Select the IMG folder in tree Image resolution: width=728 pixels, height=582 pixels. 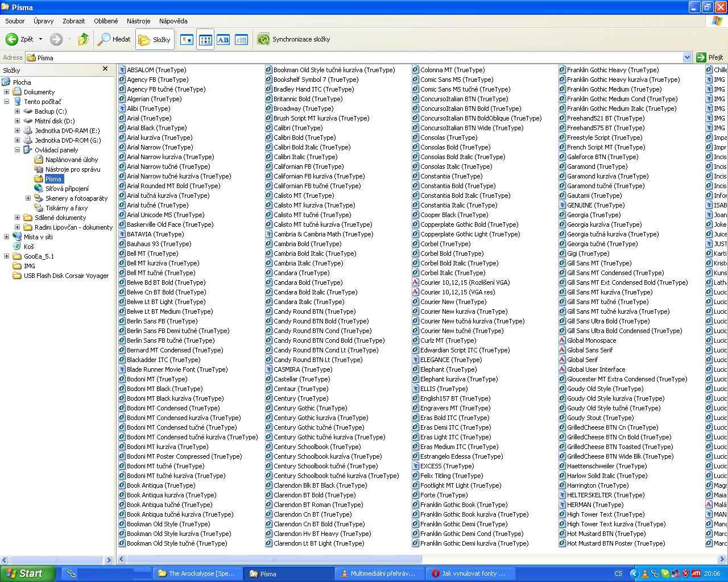(29, 266)
